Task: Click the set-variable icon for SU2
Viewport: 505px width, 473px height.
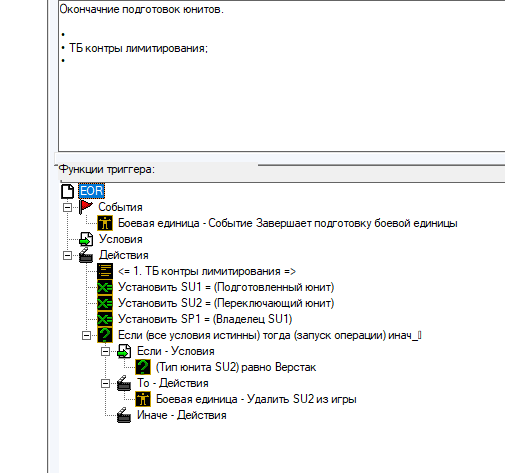Action: coord(105,303)
